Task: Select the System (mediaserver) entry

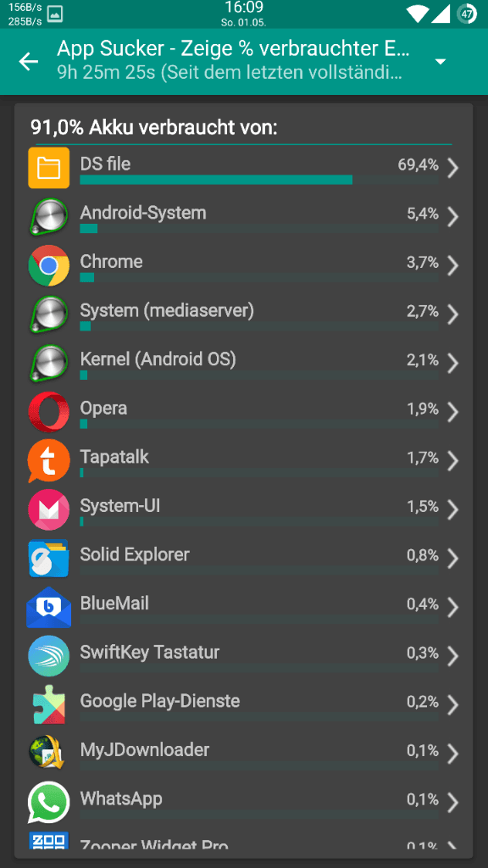Action: tap(243, 314)
